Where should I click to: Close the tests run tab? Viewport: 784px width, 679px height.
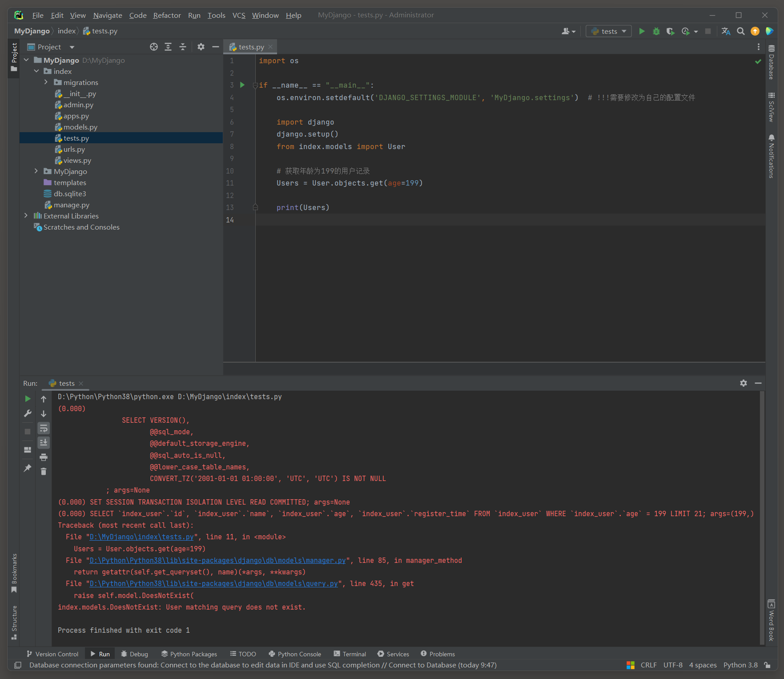pyautogui.click(x=81, y=384)
